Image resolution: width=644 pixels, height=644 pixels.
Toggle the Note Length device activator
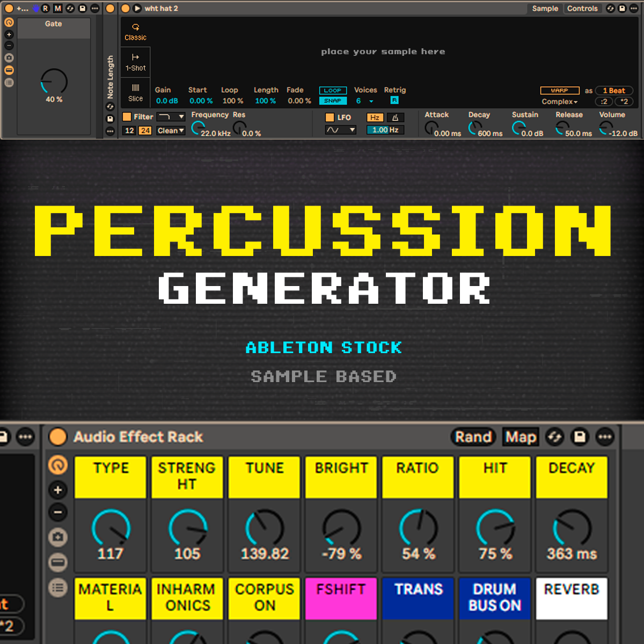[110, 9]
